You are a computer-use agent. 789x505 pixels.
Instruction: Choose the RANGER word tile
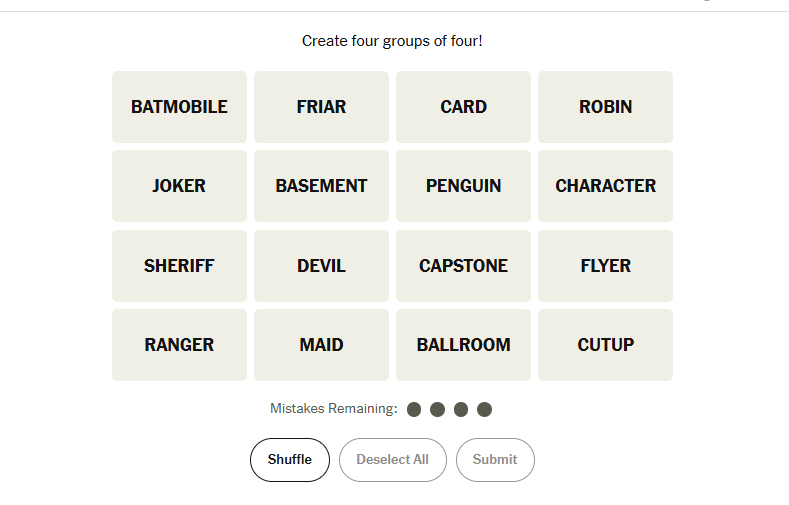point(179,345)
